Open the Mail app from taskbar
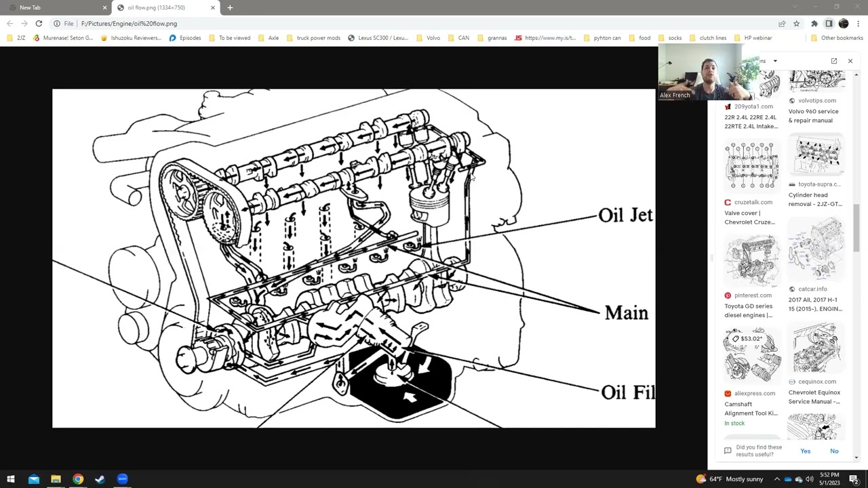Viewport: 868px width, 488px height. [x=34, y=479]
